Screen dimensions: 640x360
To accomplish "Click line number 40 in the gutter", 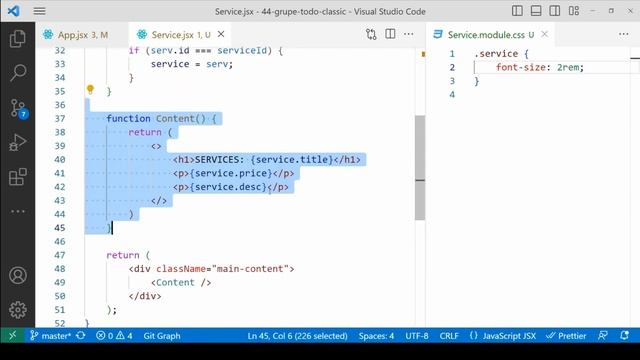I will pyautogui.click(x=60, y=160).
